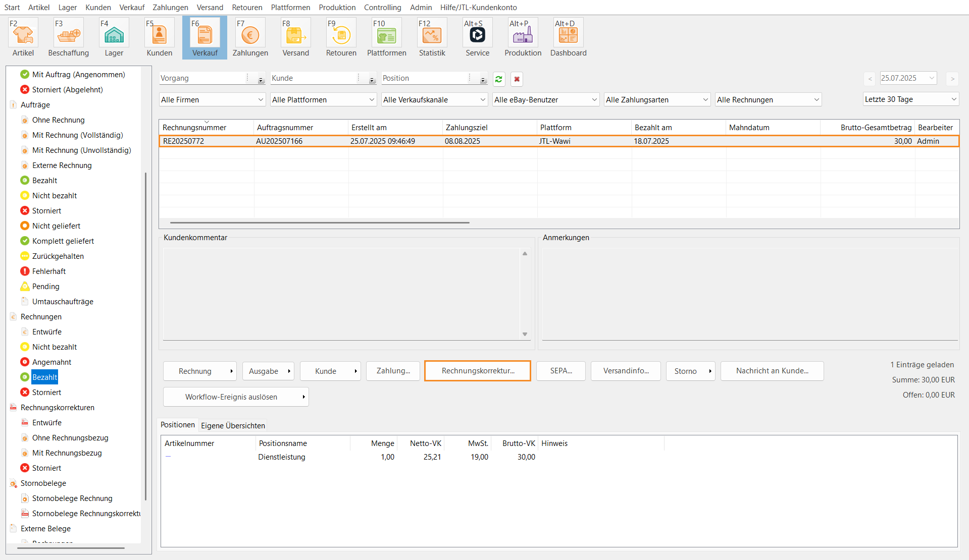Open the Beschaffung toolbar icon

pos(69,34)
